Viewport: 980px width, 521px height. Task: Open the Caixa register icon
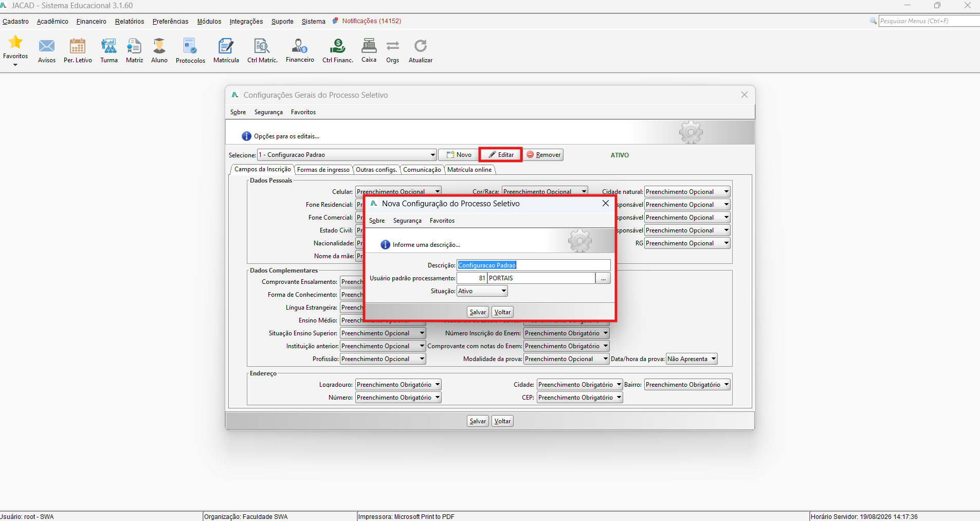(369, 46)
